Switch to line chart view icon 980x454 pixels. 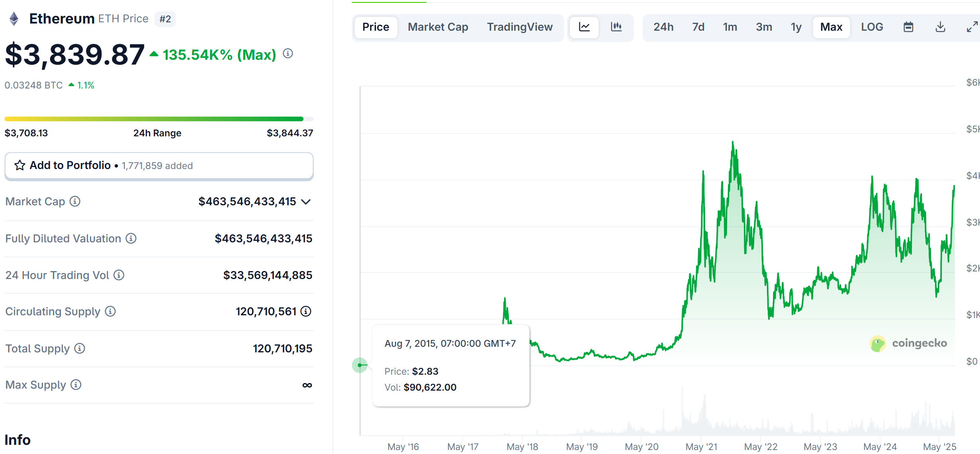584,27
